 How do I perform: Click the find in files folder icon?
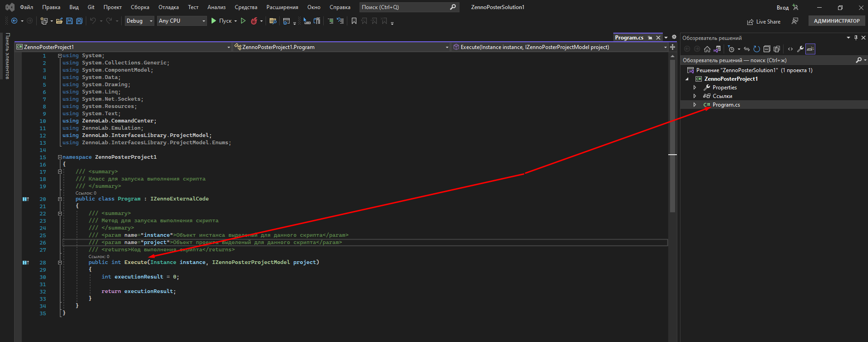coord(273,21)
